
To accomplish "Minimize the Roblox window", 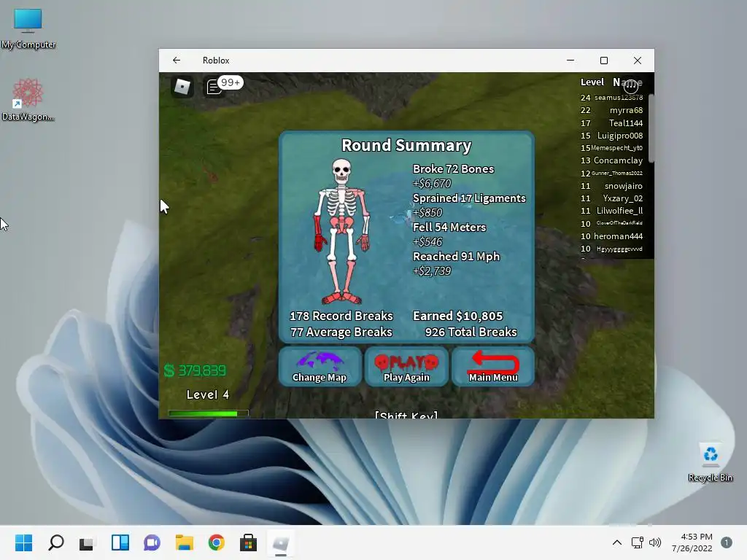I will coord(570,61).
